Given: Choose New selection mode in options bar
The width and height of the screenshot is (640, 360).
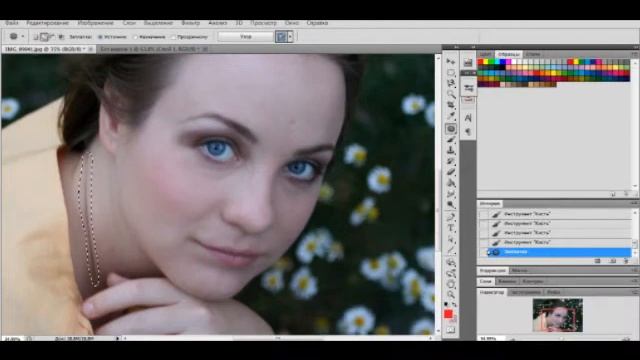Looking at the screenshot, I should coord(36,37).
